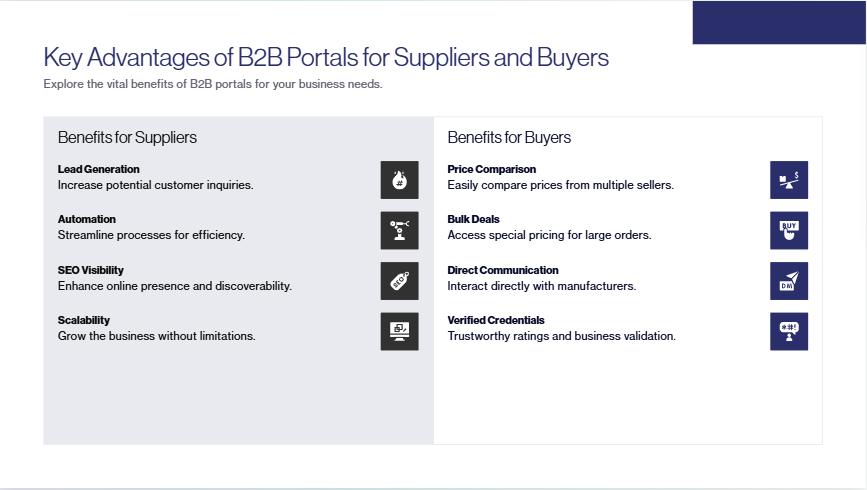The height and width of the screenshot is (490, 867).
Task: Select the "Benefits for Suppliers" heading
Action: pos(127,137)
